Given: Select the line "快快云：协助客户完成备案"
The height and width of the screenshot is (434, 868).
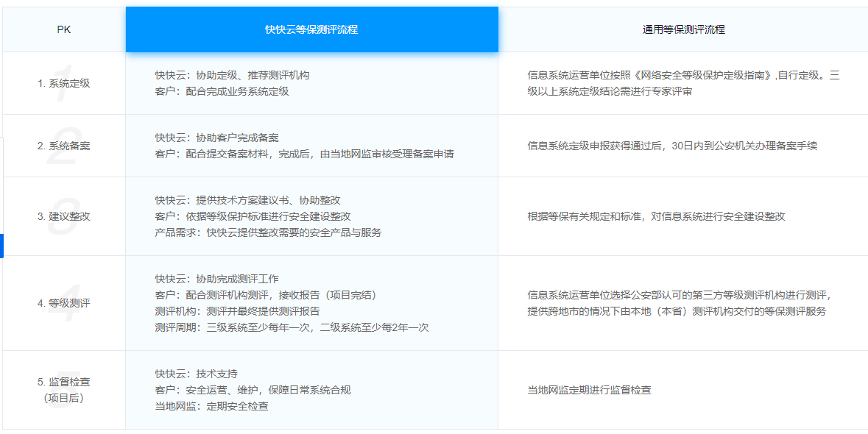Looking at the screenshot, I should coord(217,138).
